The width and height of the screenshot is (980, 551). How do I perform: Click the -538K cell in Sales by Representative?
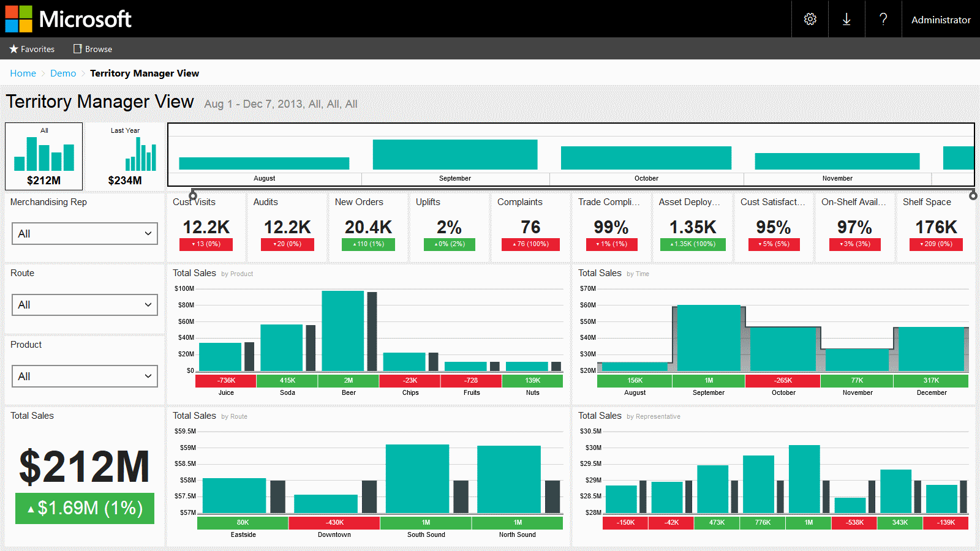click(x=854, y=523)
